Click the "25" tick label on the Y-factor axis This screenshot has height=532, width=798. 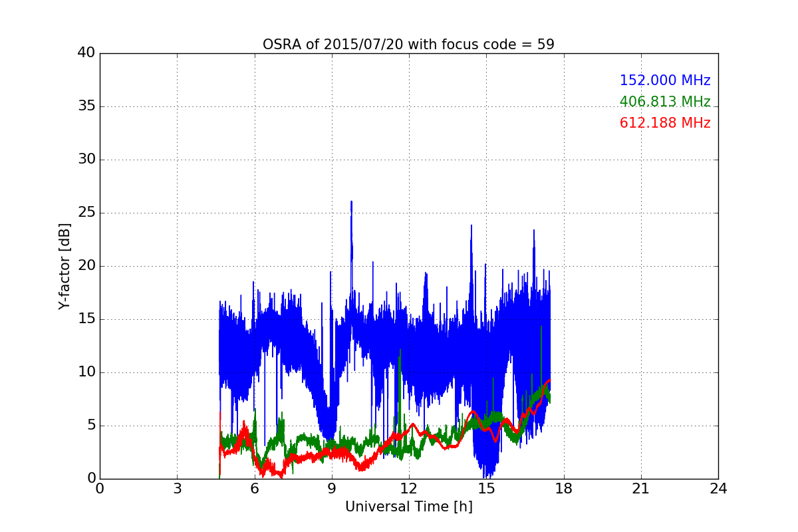pyautogui.click(x=87, y=213)
